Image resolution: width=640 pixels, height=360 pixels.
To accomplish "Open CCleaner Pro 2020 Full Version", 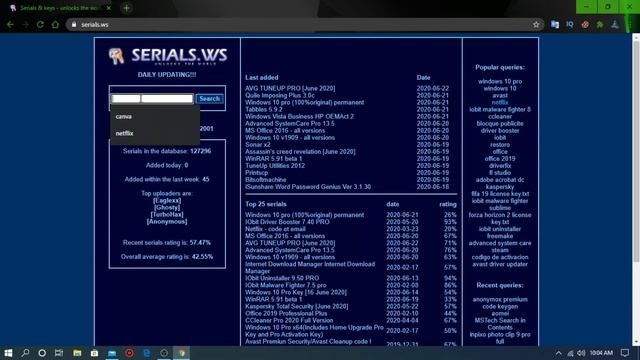I will click(289, 320).
